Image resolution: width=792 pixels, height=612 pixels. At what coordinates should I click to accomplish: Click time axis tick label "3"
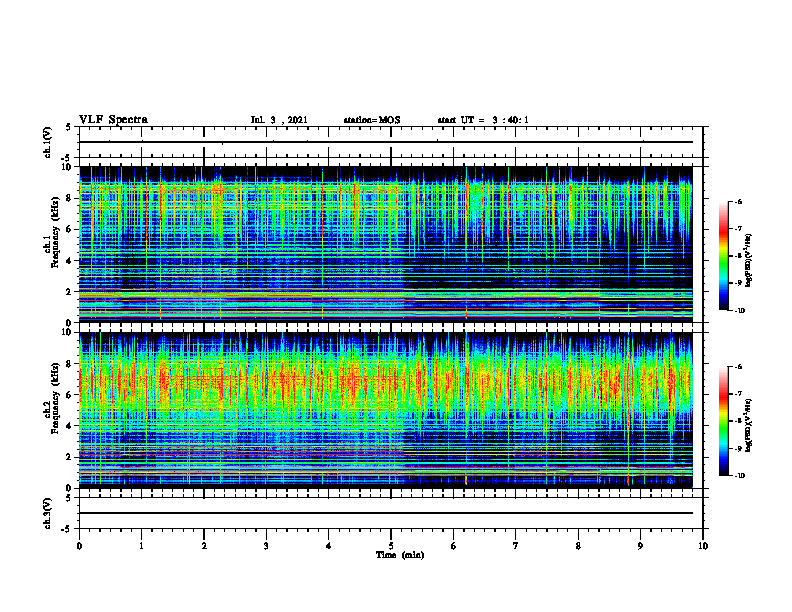(x=266, y=546)
